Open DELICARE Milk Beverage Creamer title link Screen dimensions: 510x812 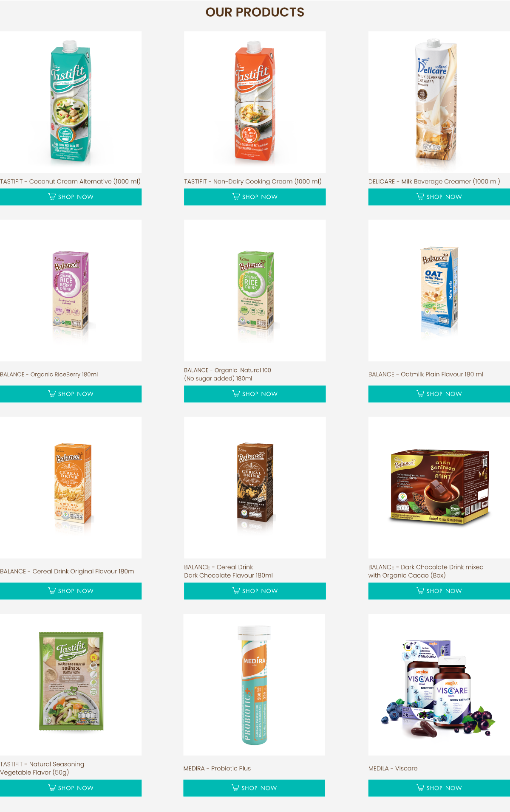pos(434,181)
